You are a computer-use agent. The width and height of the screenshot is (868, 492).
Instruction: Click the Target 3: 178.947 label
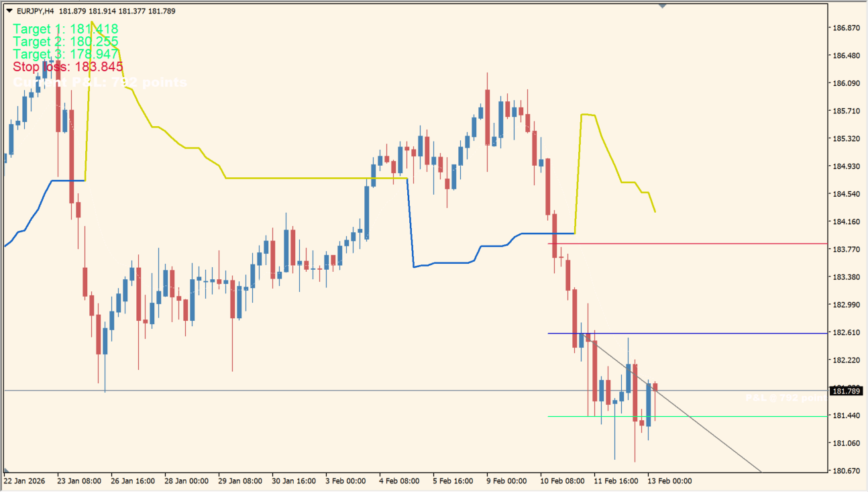coord(64,54)
